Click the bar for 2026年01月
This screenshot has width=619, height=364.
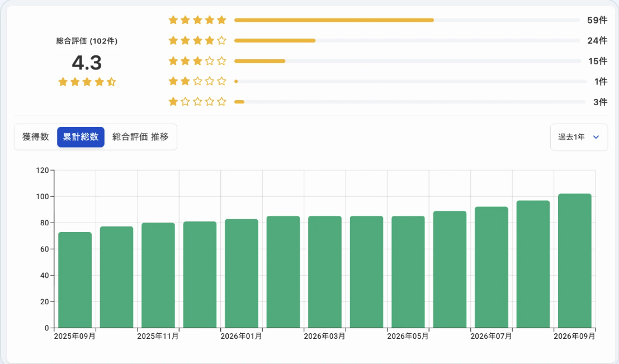tap(242, 273)
